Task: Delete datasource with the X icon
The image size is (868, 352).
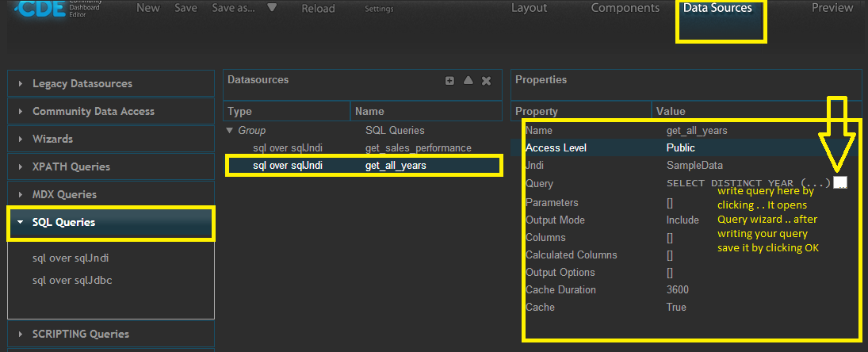Action: coord(487,81)
